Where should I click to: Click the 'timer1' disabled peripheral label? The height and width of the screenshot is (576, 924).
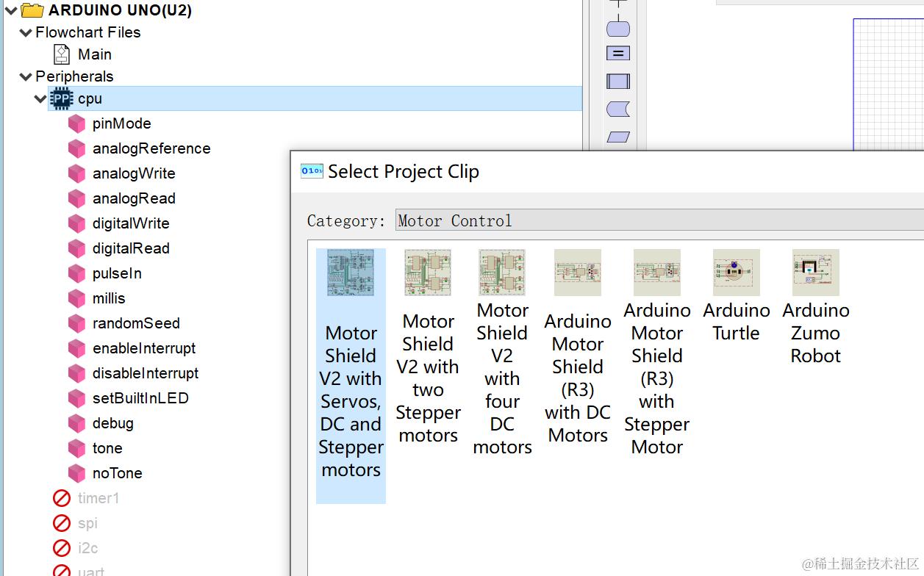99,498
